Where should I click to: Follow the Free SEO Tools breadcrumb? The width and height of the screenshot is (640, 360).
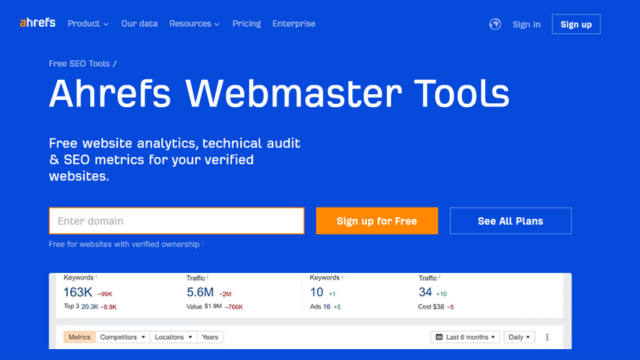point(79,64)
